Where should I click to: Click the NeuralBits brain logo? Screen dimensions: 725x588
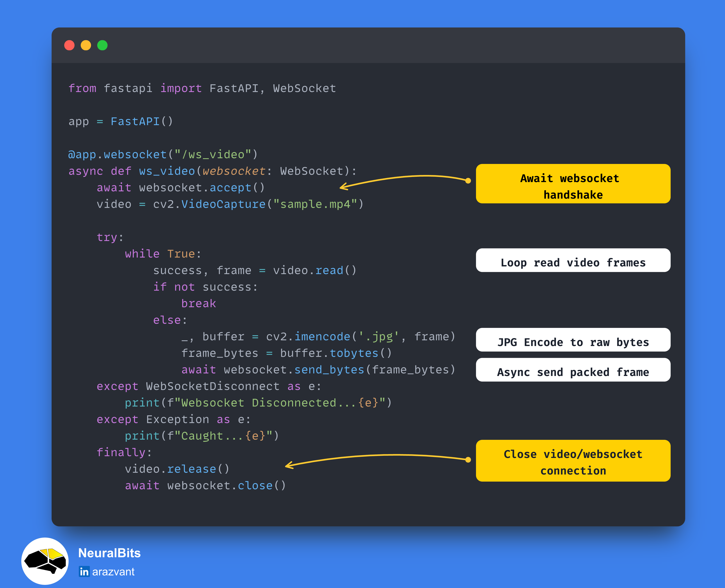tap(45, 561)
